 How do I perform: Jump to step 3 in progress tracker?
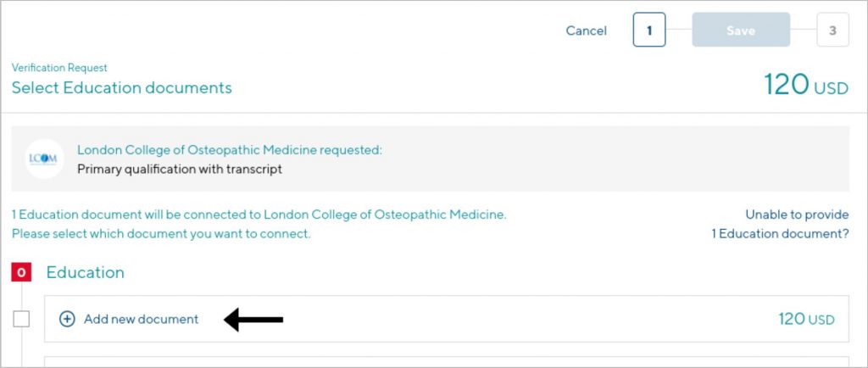click(832, 30)
